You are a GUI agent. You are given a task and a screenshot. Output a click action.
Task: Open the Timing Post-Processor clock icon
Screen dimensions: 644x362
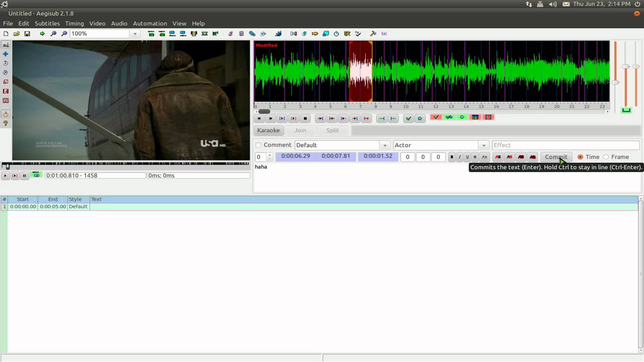pyautogui.click(x=337, y=34)
